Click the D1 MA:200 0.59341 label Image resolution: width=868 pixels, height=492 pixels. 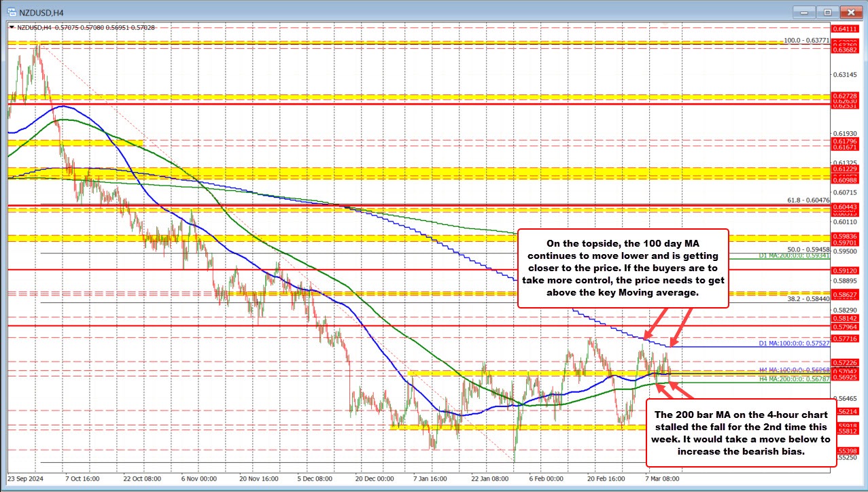point(793,256)
